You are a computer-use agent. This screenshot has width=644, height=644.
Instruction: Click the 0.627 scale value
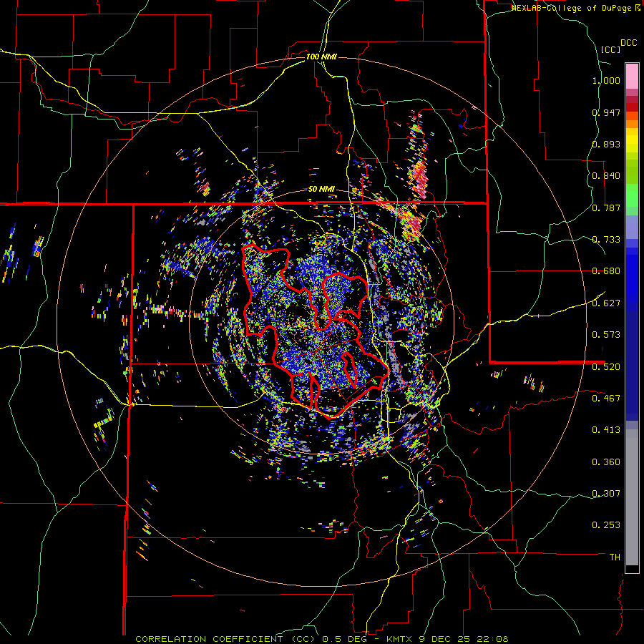606,303
